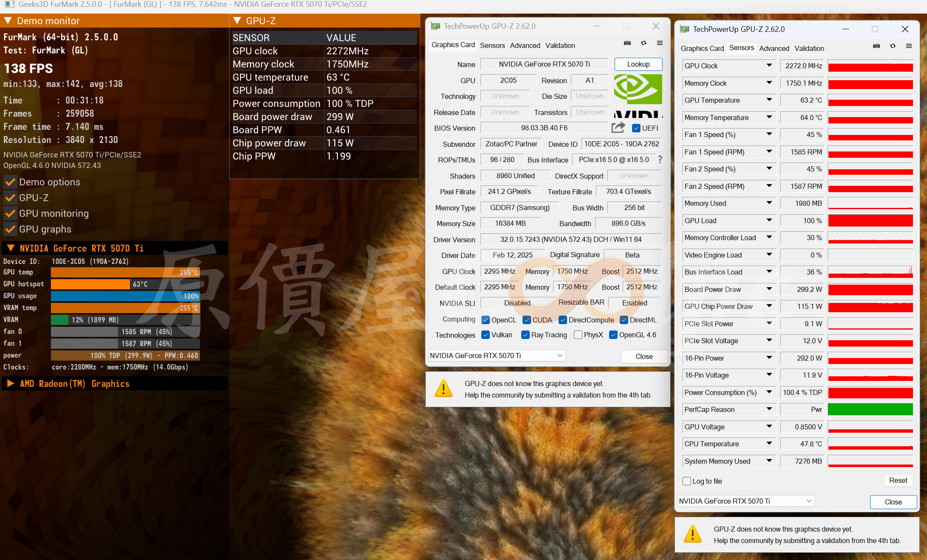Switch to Sensors tab in left GPU-Z window

click(492, 45)
